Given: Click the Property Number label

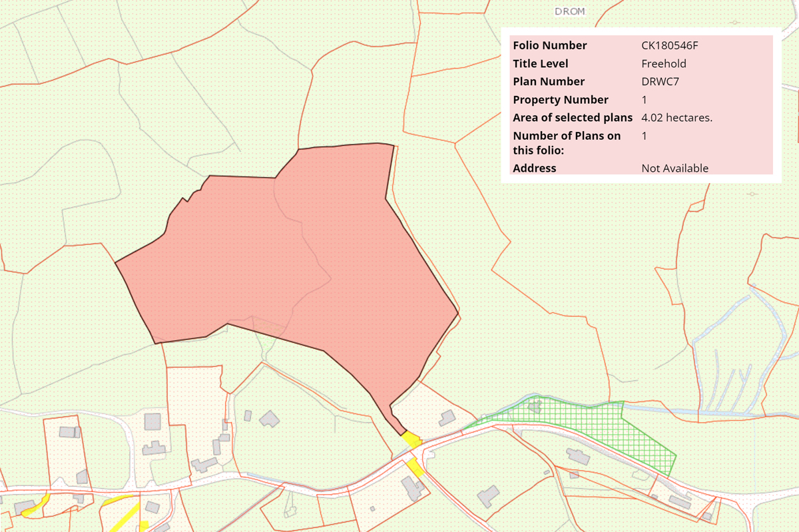Looking at the screenshot, I should pos(560,100).
